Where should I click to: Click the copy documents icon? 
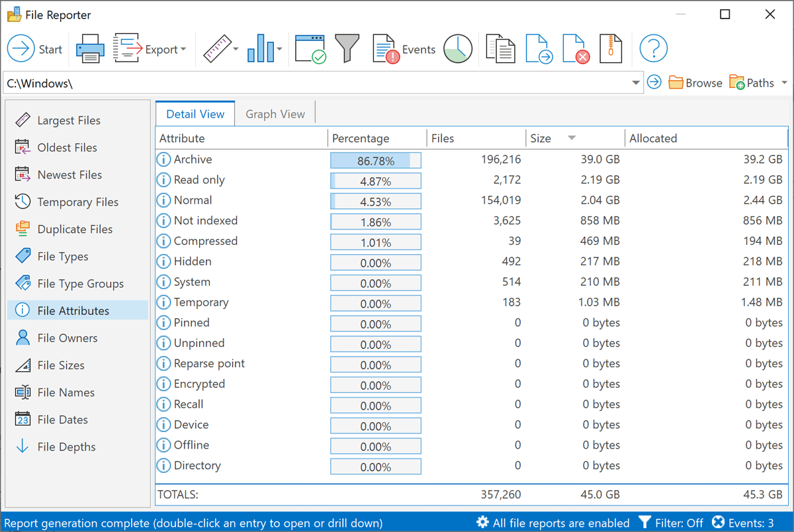tap(500, 49)
